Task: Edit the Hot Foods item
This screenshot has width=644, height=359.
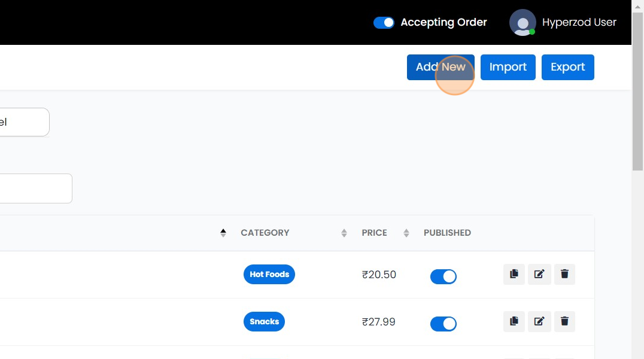Action: (539, 274)
